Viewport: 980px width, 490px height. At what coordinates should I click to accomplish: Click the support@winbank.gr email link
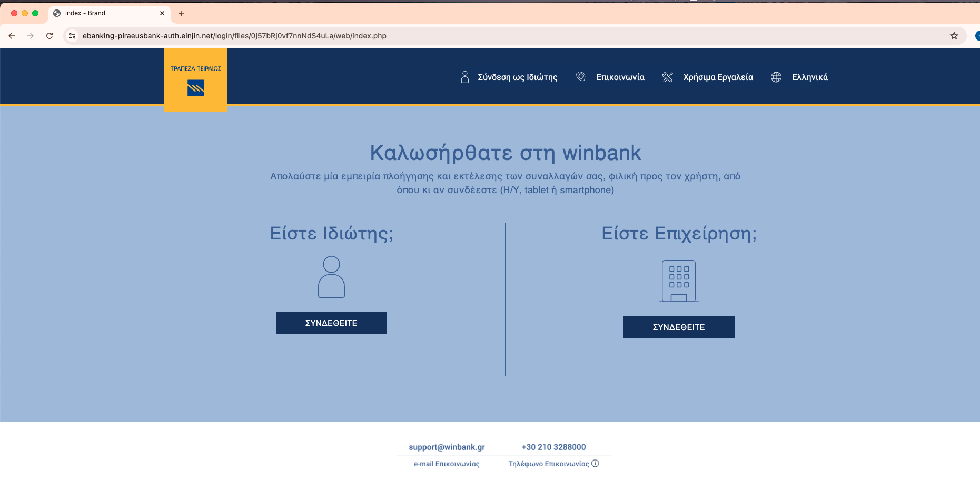coord(447,447)
